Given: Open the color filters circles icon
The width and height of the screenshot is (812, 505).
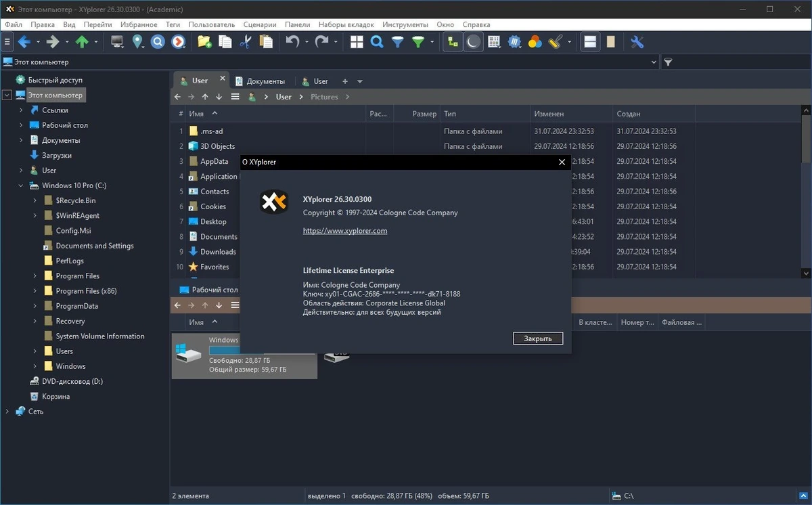Looking at the screenshot, I should pos(535,42).
